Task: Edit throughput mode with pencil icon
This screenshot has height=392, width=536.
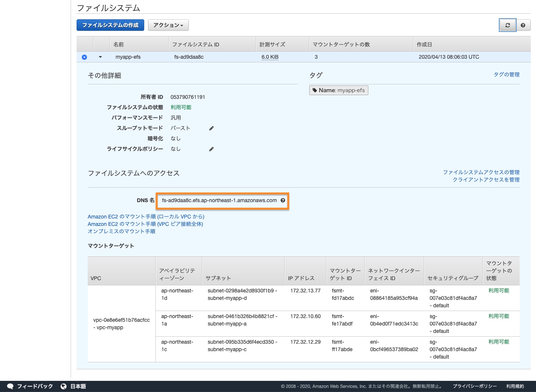Action: click(211, 128)
